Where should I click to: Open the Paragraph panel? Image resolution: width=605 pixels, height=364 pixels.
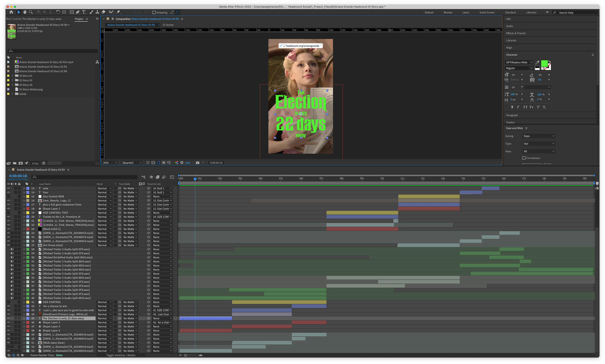pos(512,115)
